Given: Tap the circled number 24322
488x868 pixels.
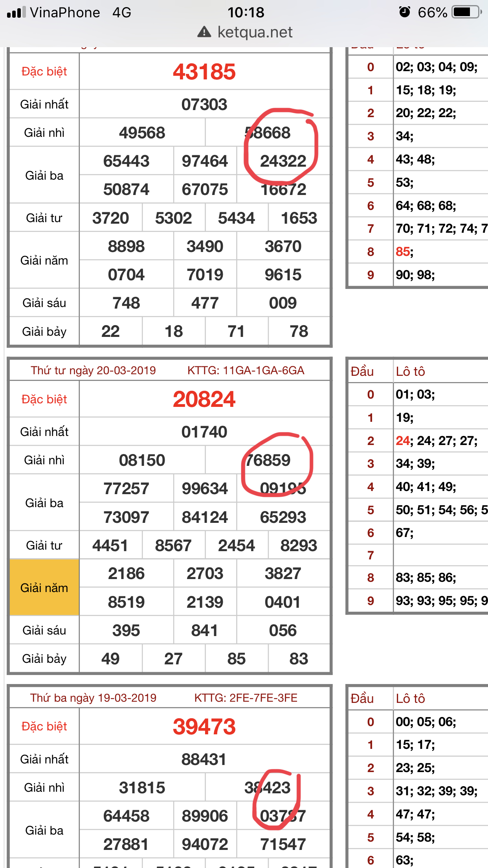Looking at the screenshot, I should [283, 161].
